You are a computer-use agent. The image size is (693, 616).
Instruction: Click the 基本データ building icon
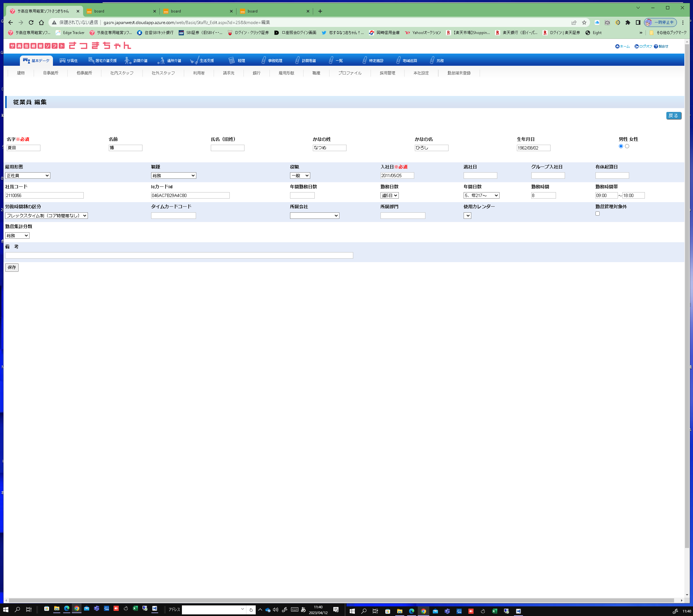[26, 60]
